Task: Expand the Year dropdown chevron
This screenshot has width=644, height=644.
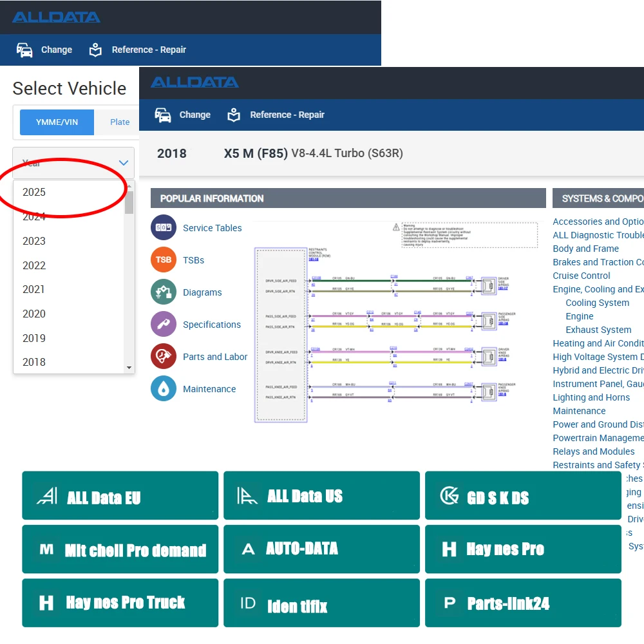Action: pyautogui.click(x=123, y=163)
